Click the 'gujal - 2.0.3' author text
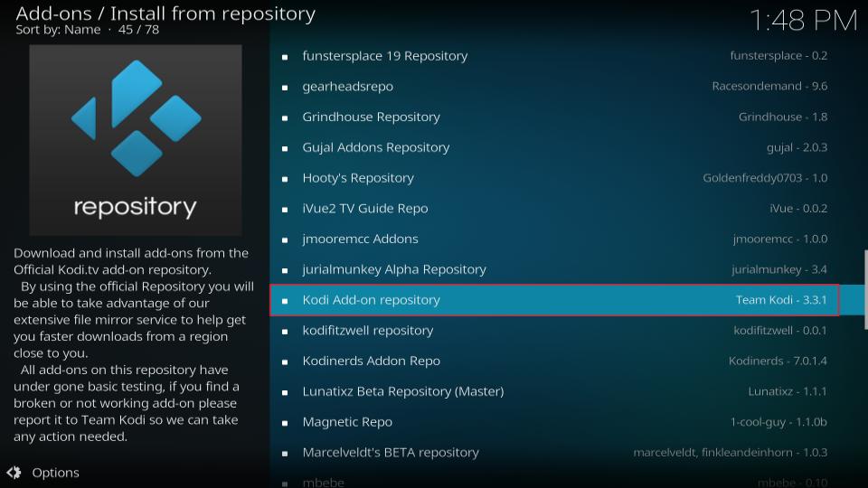868x488 pixels. point(797,147)
